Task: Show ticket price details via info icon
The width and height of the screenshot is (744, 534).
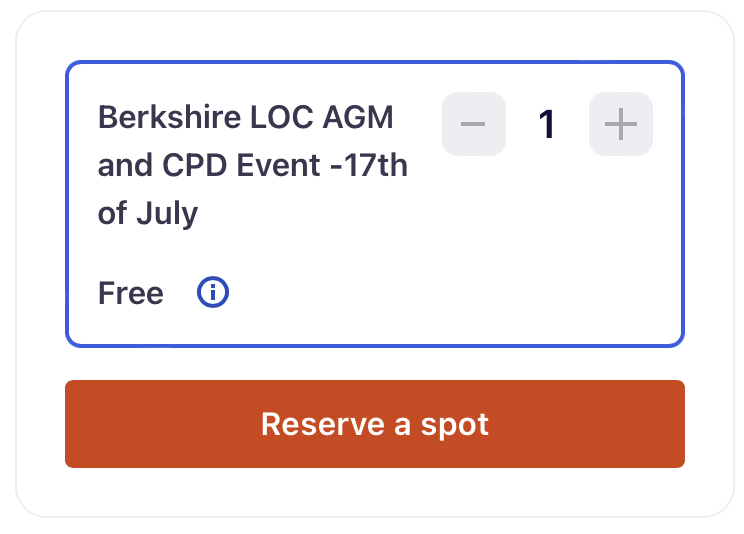Action: (213, 292)
